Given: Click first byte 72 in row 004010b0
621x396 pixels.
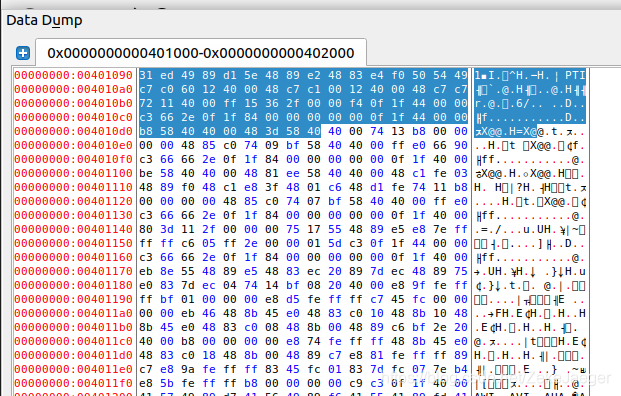Looking at the screenshot, I should click(146, 103).
